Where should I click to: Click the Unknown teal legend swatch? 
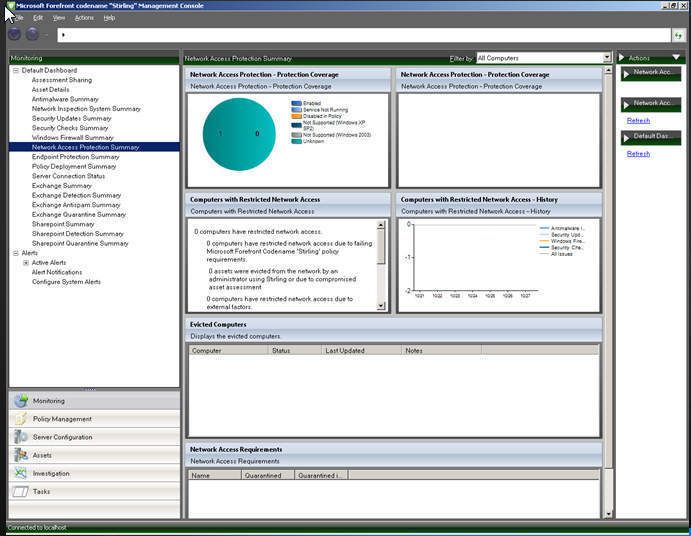[x=296, y=141]
